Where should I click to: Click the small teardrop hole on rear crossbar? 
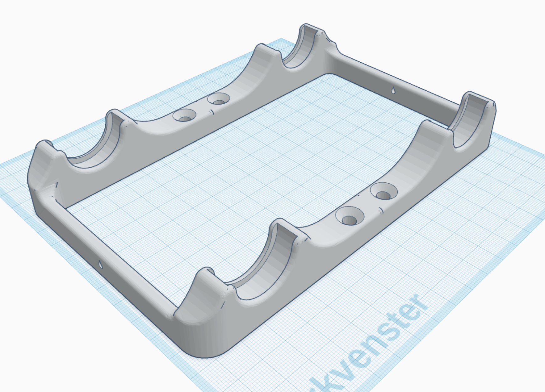tap(393, 90)
